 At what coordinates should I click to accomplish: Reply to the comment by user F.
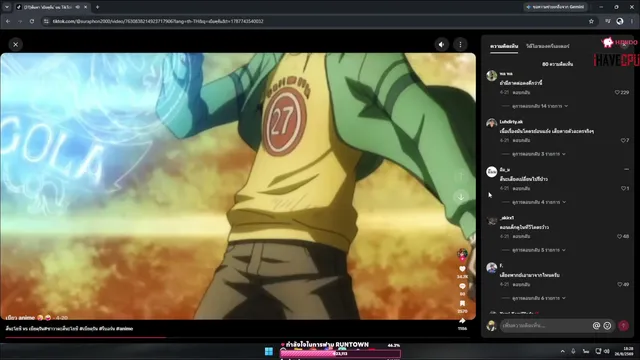(521, 284)
